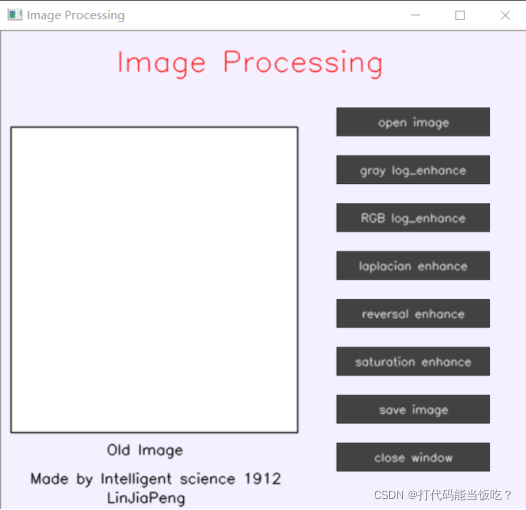
Task: Minimize the Image Processing window
Action: [416, 15]
